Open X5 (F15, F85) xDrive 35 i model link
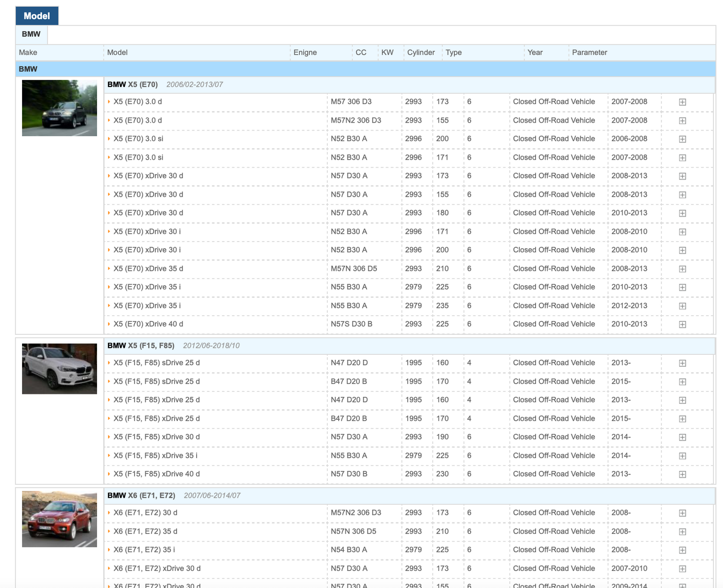Image resolution: width=723 pixels, height=588 pixels. pos(156,455)
